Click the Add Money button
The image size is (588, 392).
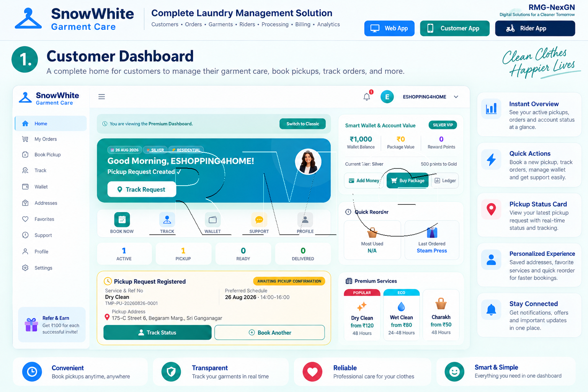tap(364, 181)
